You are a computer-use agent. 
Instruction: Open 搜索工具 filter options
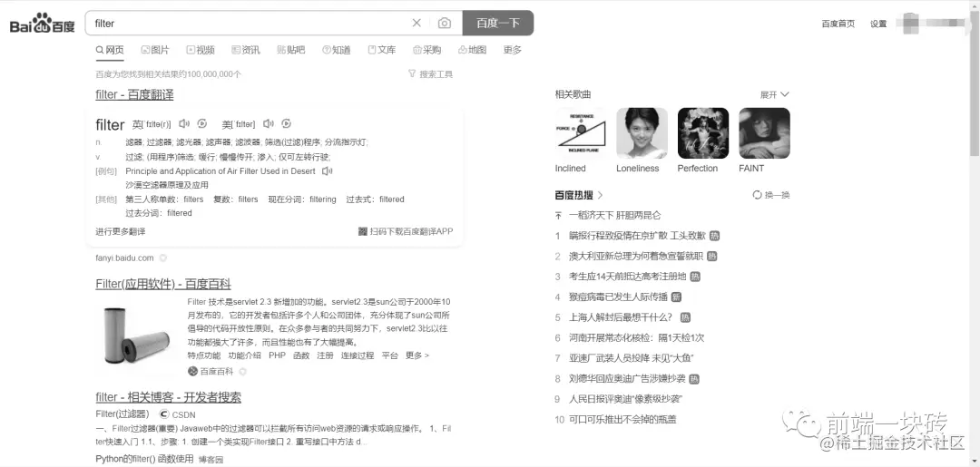[x=431, y=74]
